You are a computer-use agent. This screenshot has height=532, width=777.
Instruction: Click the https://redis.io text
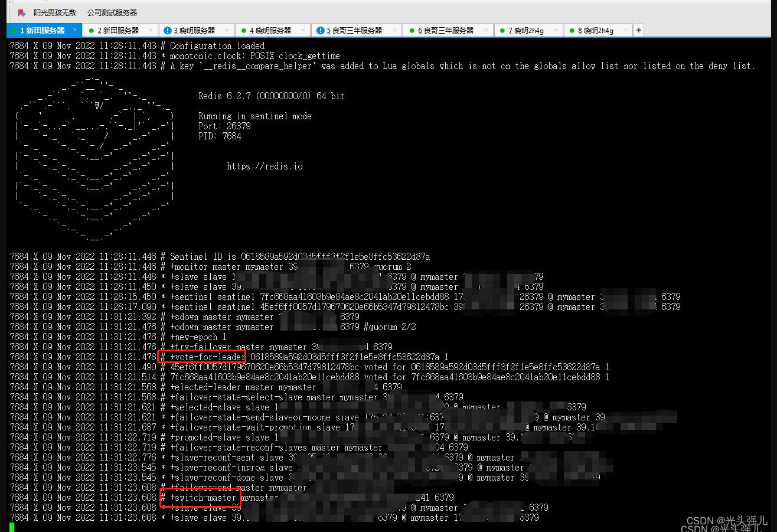point(265,167)
